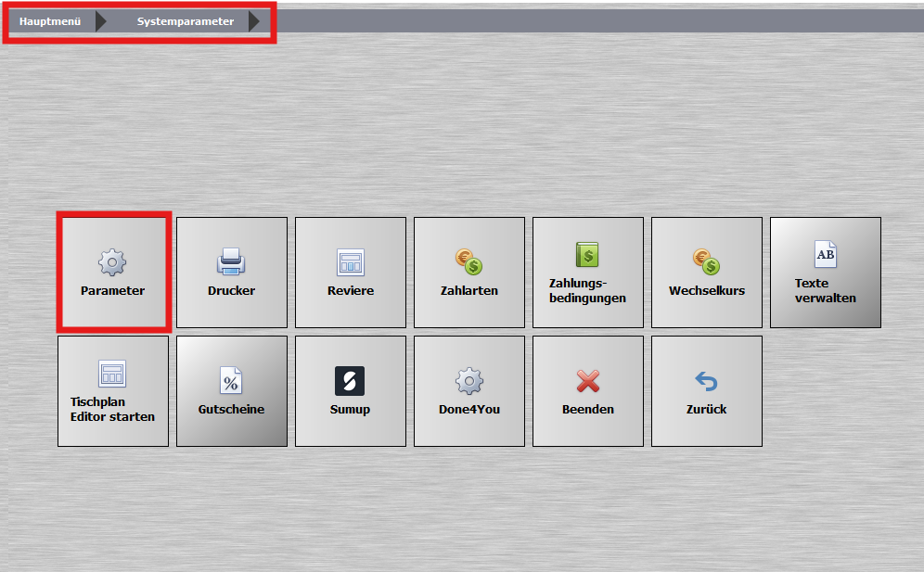Viewport: 924px width, 572px height.
Task: Select Systemparameter breadcrumb item
Action: point(186,21)
